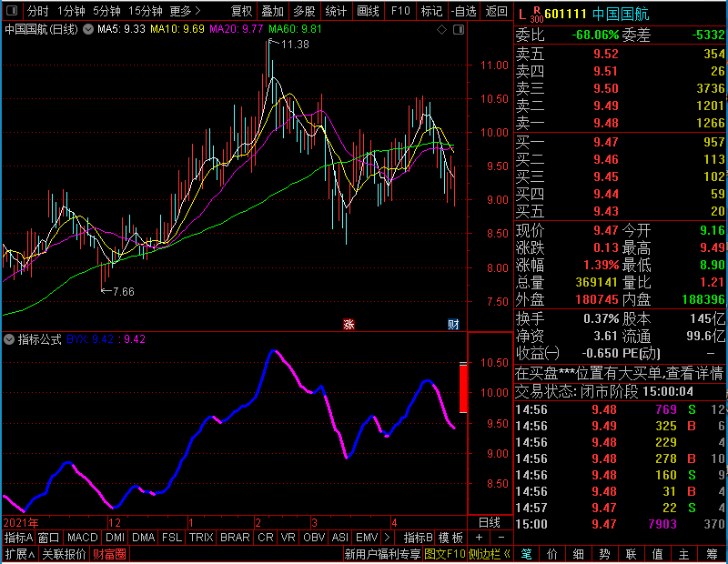
Task: Select the 值 value tab
Action: coord(657,554)
